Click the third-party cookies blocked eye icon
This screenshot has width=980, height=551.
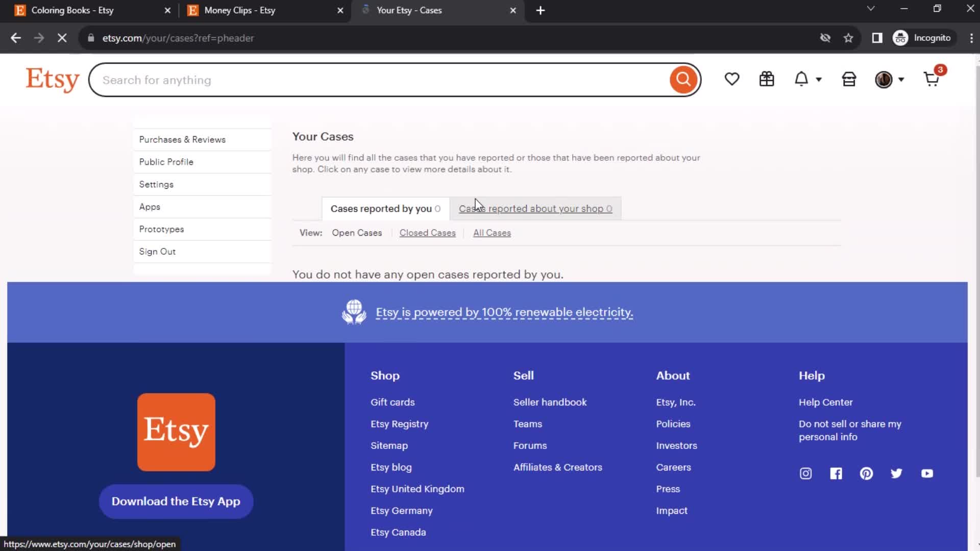click(825, 38)
